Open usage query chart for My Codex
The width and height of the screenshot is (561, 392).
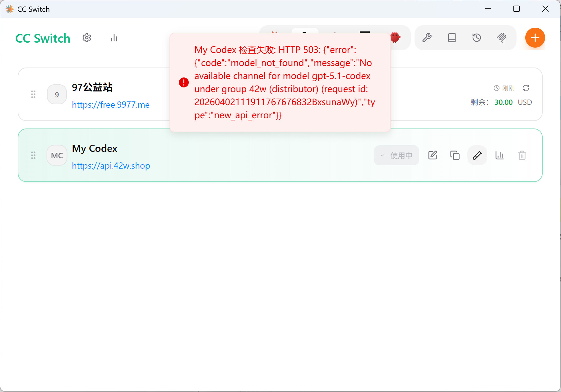point(500,155)
